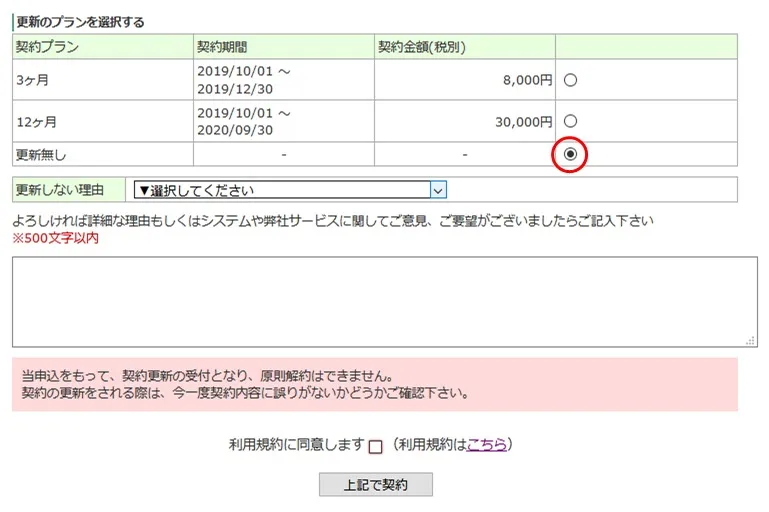Click the 契約期間 column header
Viewport: 769px width, 512px height.
pyautogui.click(x=222, y=47)
